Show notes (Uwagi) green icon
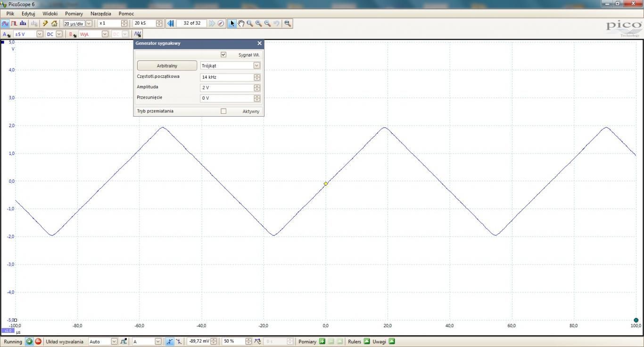Screen dimensions: 644x347 pyautogui.click(x=392, y=341)
